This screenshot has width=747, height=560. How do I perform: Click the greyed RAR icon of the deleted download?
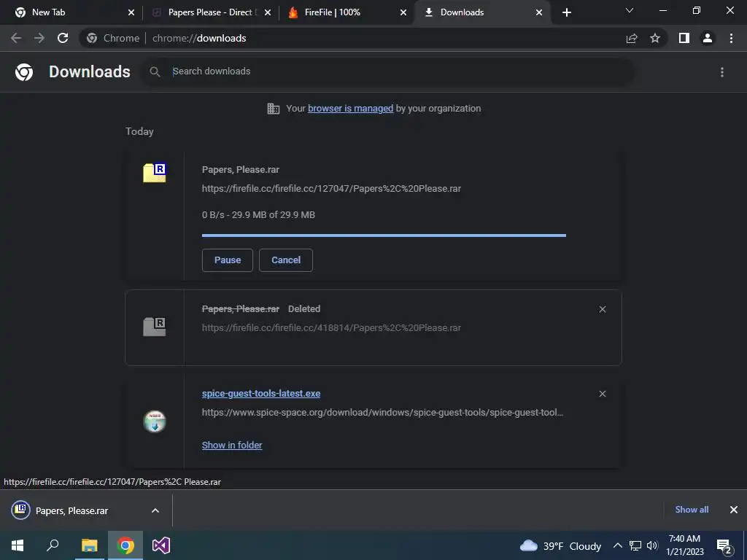pyautogui.click(x=155, y=327)
